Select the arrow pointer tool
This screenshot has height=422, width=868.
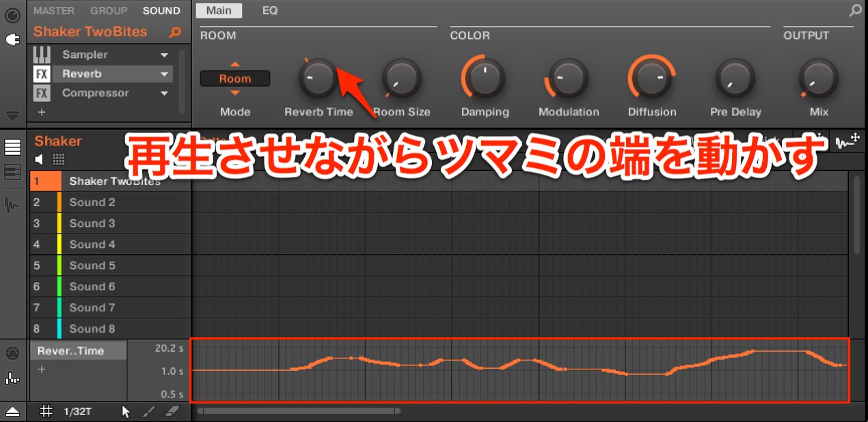pyautogui.click(x=126, y=411)
